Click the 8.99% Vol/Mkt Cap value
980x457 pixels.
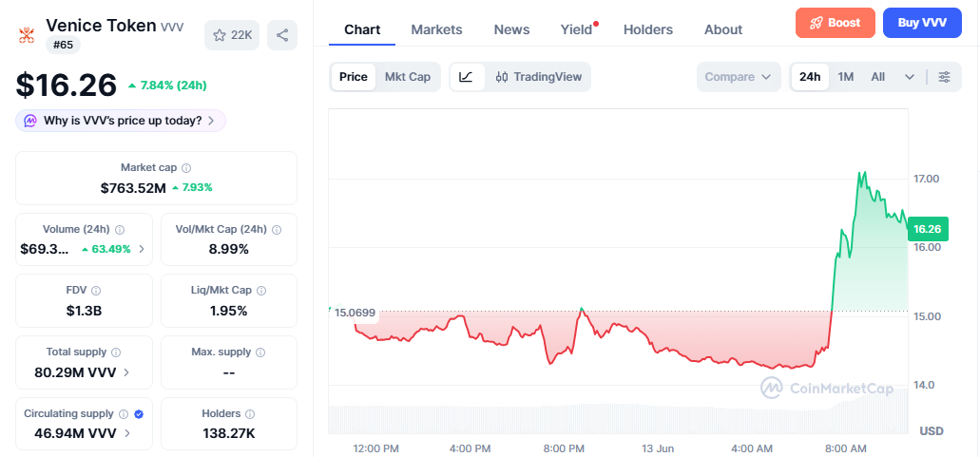coord(229,249)
